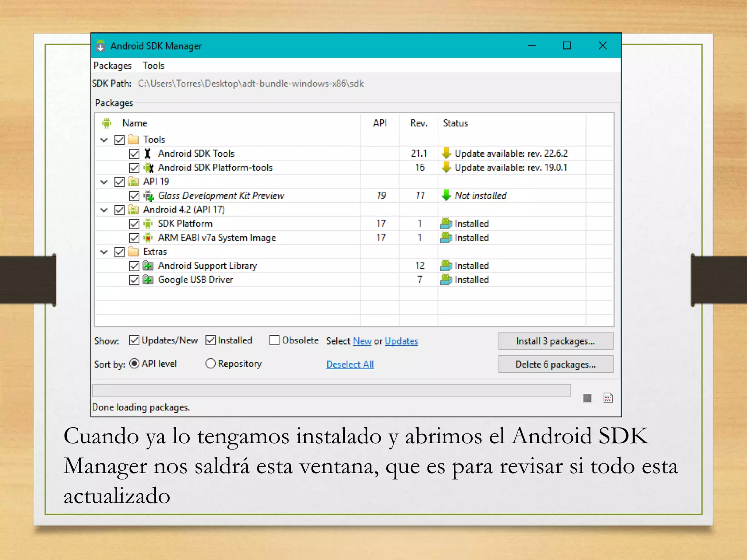Select 'Android SDK Platform-tools' row text

215,168
